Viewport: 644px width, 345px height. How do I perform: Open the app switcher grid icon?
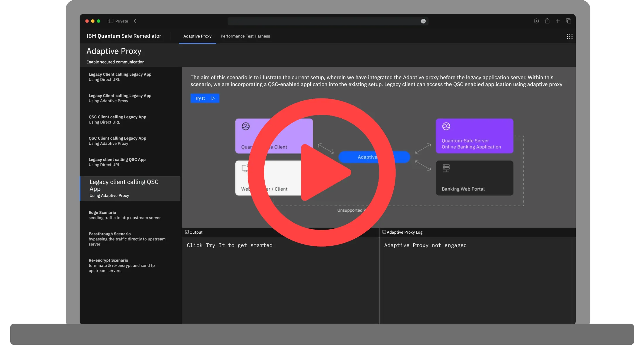[570, 36]
